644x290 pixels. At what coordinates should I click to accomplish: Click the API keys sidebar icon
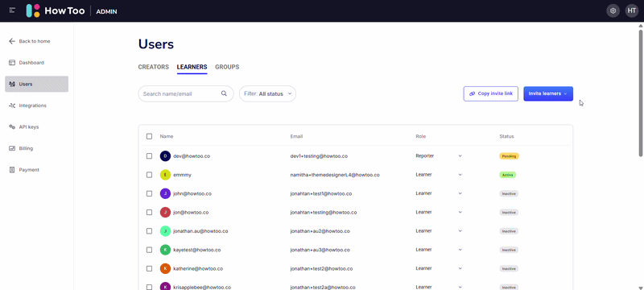tap(12, 127)
